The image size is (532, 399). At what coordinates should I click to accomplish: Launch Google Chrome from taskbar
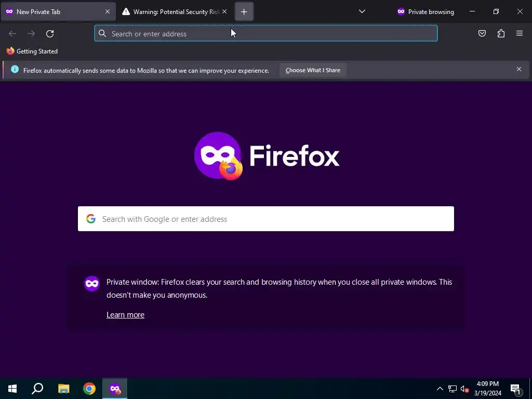[x=89, y=389]
